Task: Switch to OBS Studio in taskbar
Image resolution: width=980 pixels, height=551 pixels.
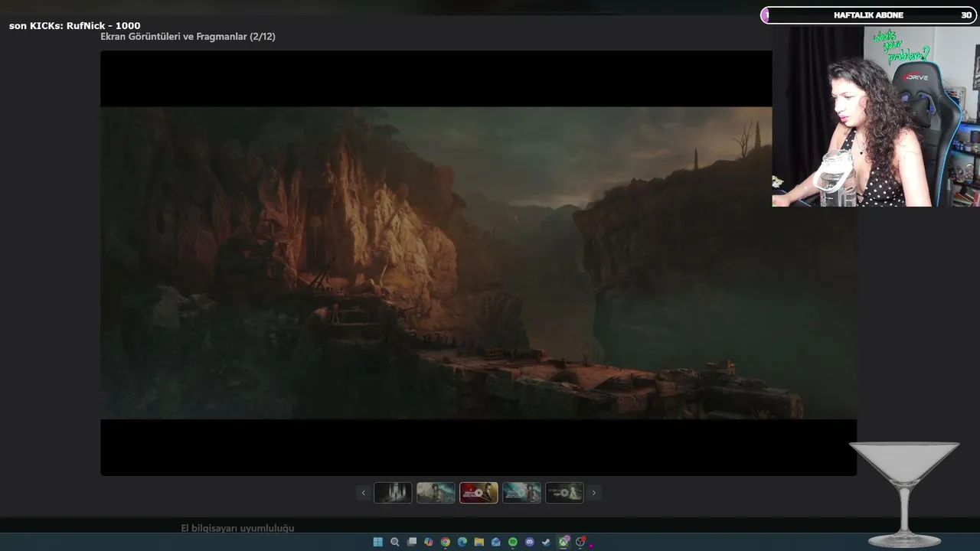Action: pos(580,542)
